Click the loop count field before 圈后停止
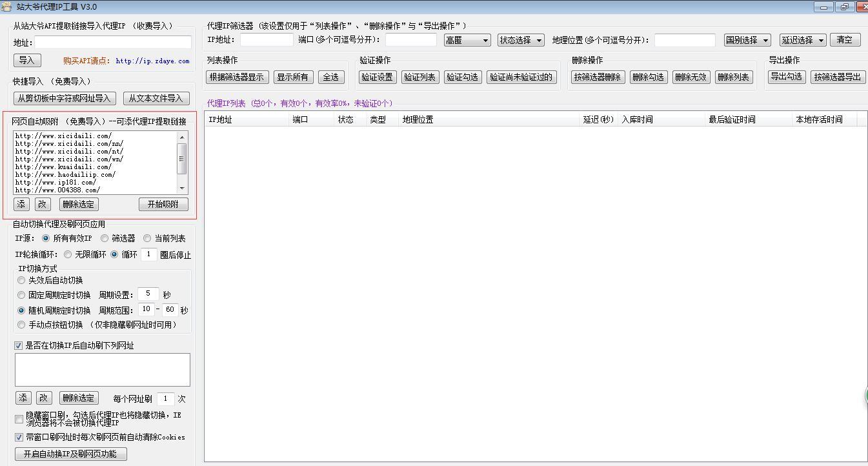Screen dimensions: 868x466 coord(148,254)
